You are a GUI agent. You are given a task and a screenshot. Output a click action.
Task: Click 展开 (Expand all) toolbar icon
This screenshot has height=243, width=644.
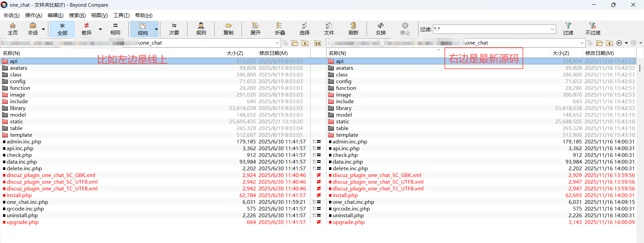coord(256,29)
